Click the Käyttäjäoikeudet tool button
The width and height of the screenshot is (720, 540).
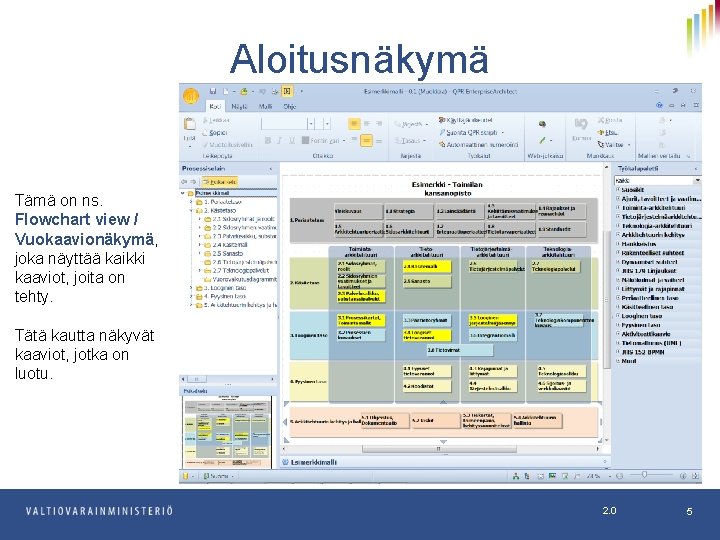[465, 120]
